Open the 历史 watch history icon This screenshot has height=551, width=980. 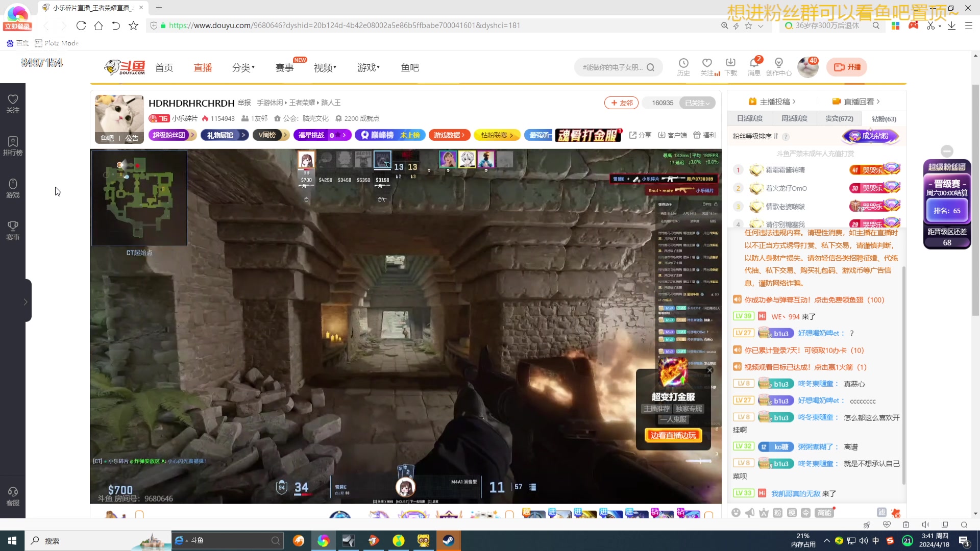point(683,63)
